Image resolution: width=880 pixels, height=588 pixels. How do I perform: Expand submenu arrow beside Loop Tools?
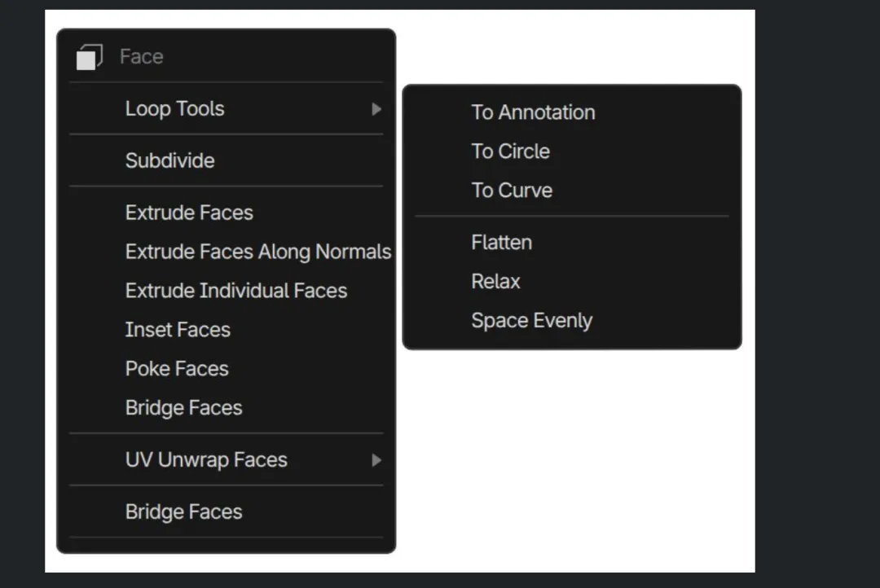[x=376, y=108]
